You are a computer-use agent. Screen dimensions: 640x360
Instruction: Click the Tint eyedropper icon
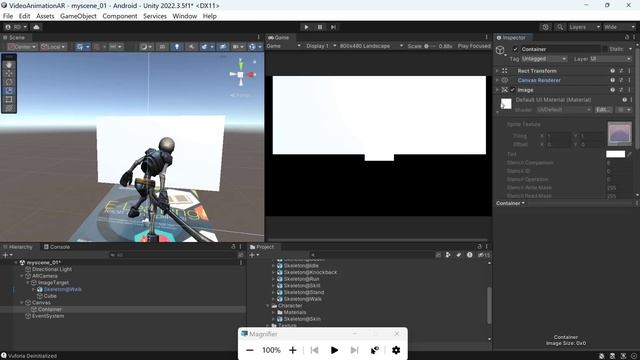pos(630,154)
